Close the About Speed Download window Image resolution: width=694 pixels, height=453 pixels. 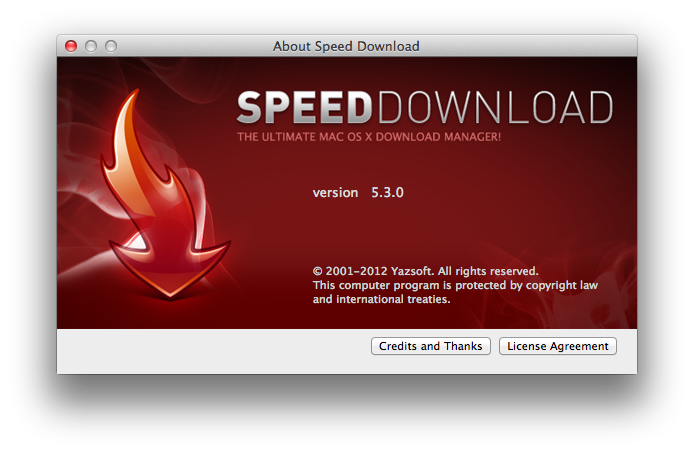71,46
